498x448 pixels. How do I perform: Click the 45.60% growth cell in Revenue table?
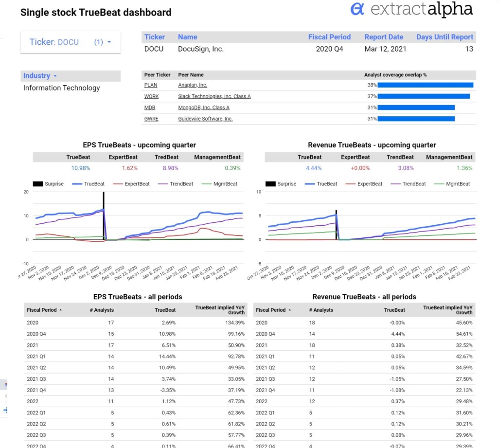click(464, 323)
